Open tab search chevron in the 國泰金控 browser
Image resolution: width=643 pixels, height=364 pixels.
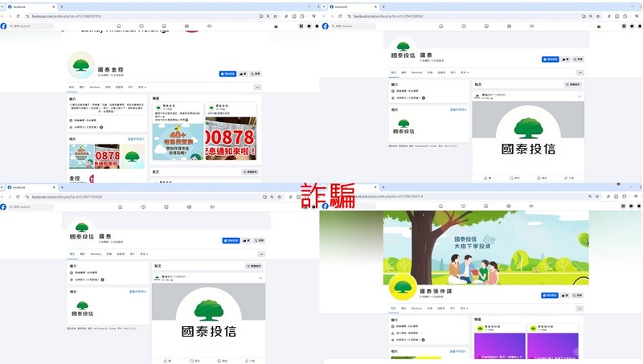pos(2,6)
